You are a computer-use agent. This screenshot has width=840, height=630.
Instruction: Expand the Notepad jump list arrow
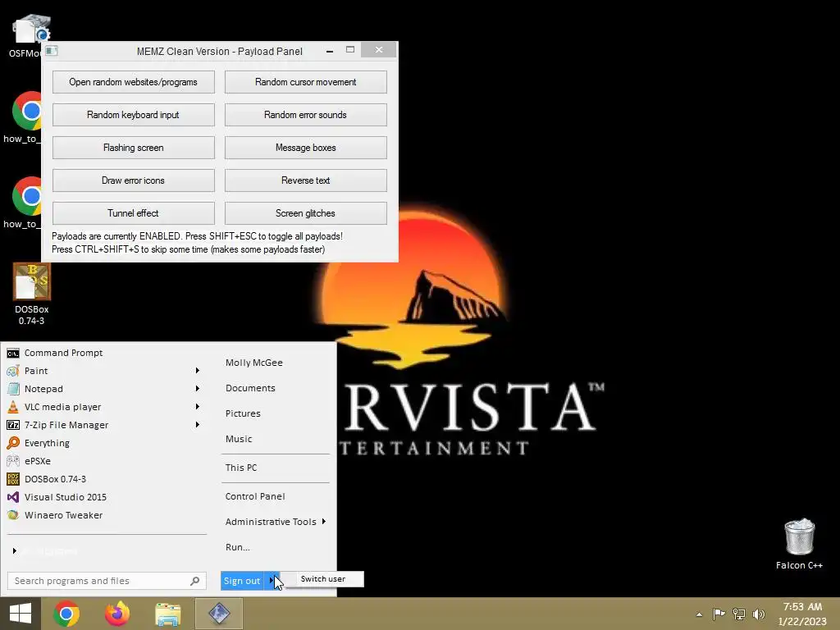click(198, 389)
